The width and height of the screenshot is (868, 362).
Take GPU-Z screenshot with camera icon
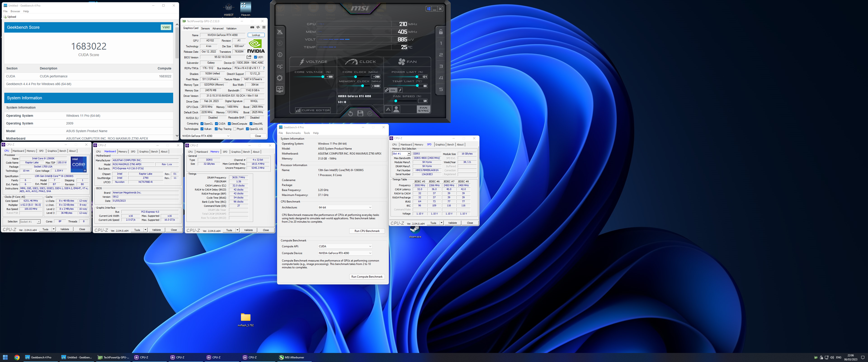coord(252,27)
